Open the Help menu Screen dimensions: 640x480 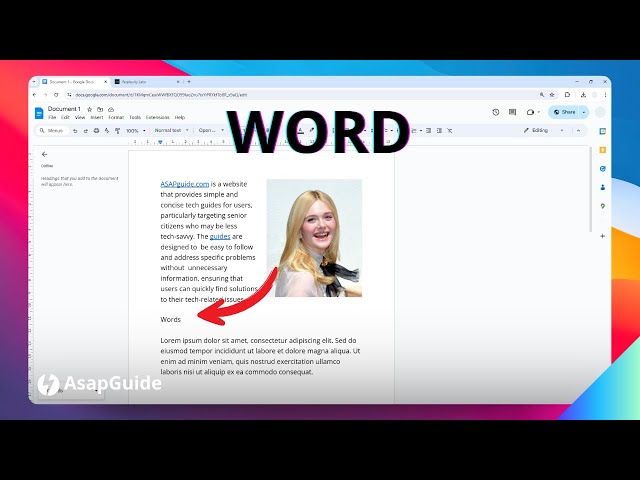tap(180, 118)
